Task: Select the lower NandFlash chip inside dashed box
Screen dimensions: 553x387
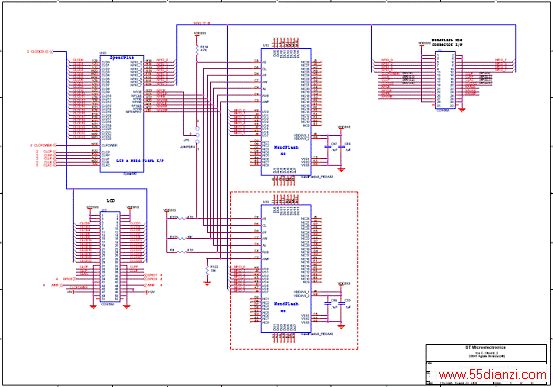Action: [x=286, y=268]
